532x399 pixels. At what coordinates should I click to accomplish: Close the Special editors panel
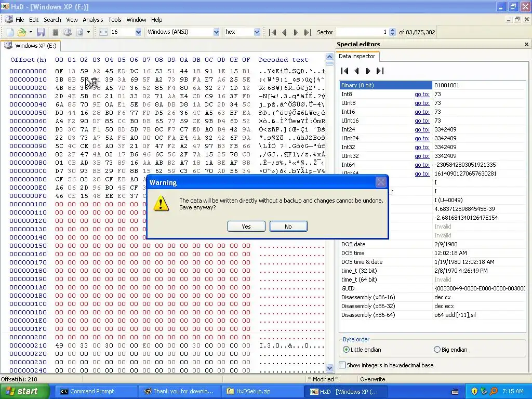tap(526, 44)
